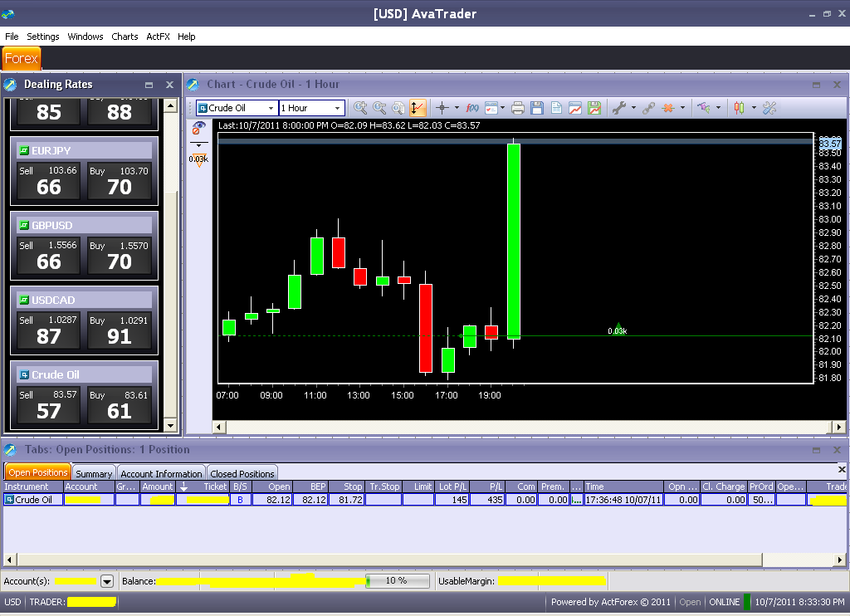Toggle the eye visibility icon on chart
Screen dimensions: 850x616
[198, 128]
